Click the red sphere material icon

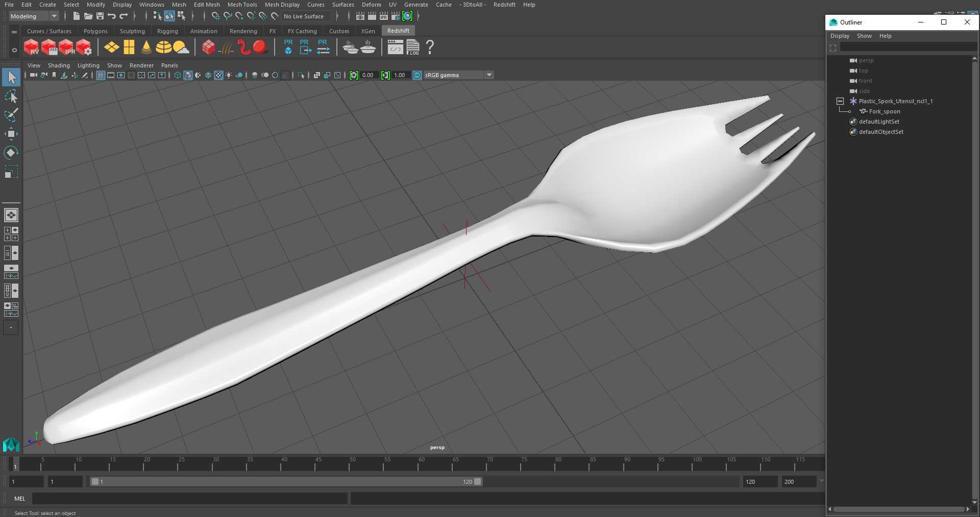260,48
